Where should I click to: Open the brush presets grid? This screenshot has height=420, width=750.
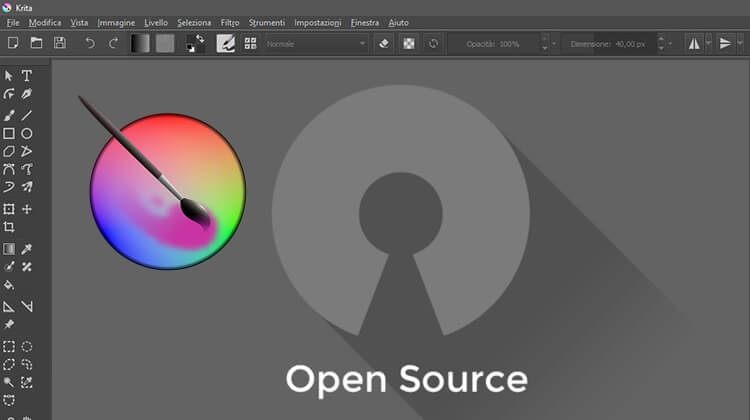[251, 44]
